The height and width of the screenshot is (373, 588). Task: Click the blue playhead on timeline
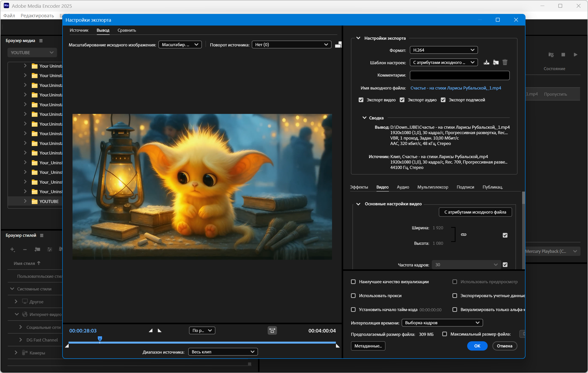click(100, 338)
